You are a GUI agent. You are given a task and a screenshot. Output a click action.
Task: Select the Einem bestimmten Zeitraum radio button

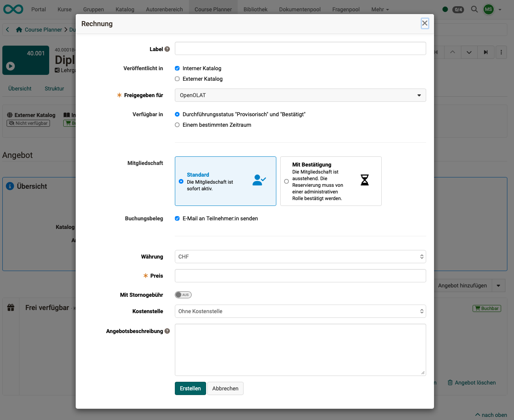click(177, 125)
